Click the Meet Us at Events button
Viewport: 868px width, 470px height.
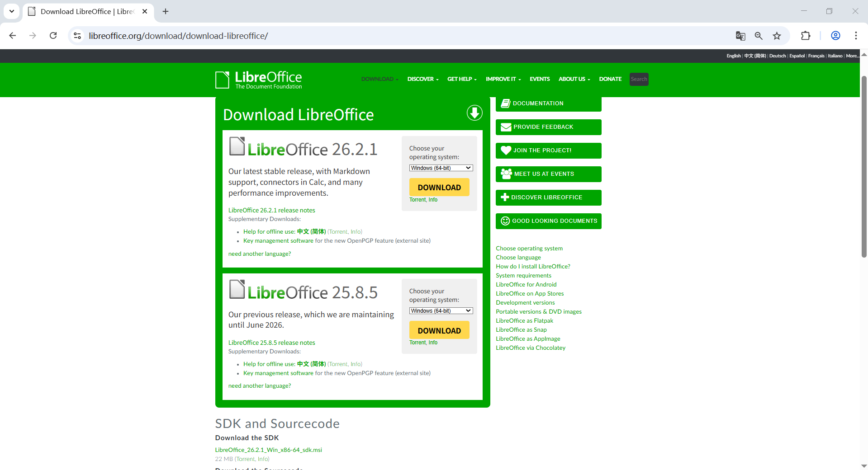pyautogui.click(x=548, y=174)
